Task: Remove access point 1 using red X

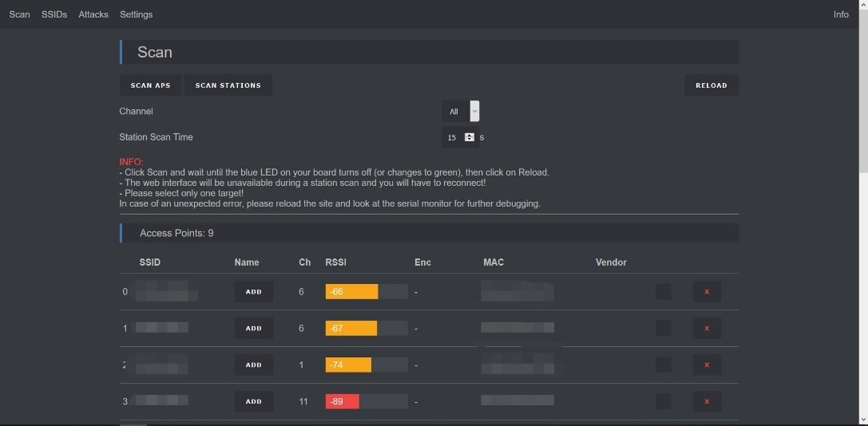Action: (707, 329)
